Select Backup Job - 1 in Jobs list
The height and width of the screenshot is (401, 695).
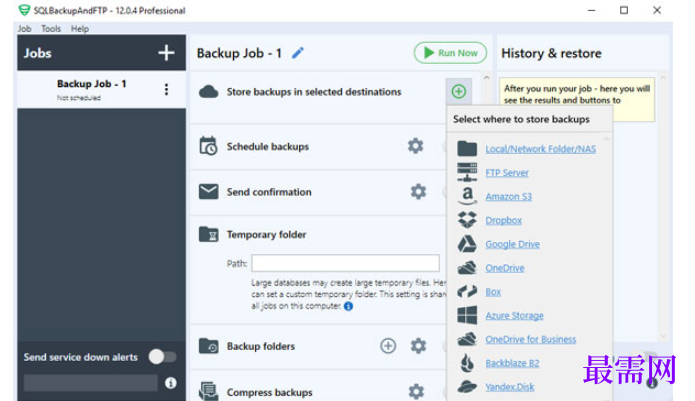point(102,90)
